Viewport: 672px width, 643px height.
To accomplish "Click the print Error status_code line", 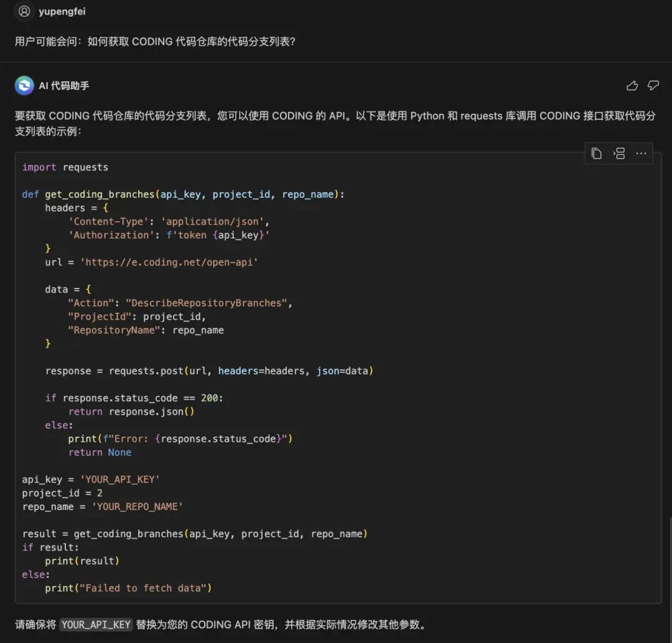I will (180, 438).
